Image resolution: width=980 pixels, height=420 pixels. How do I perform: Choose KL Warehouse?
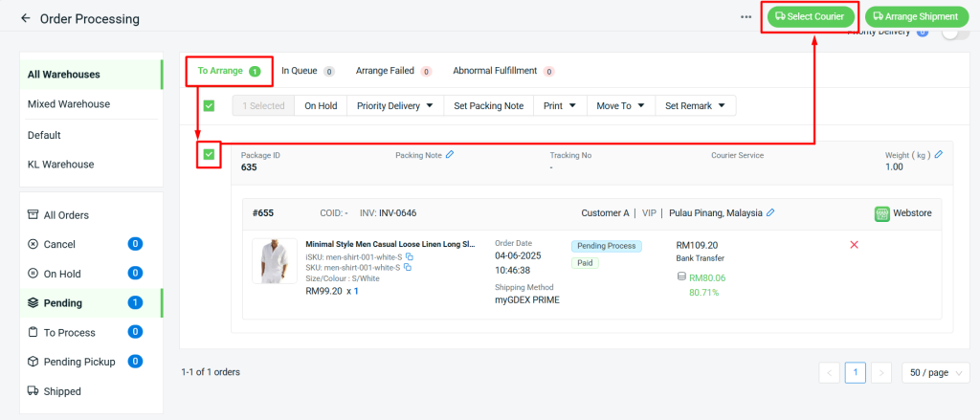click(91, 165)
